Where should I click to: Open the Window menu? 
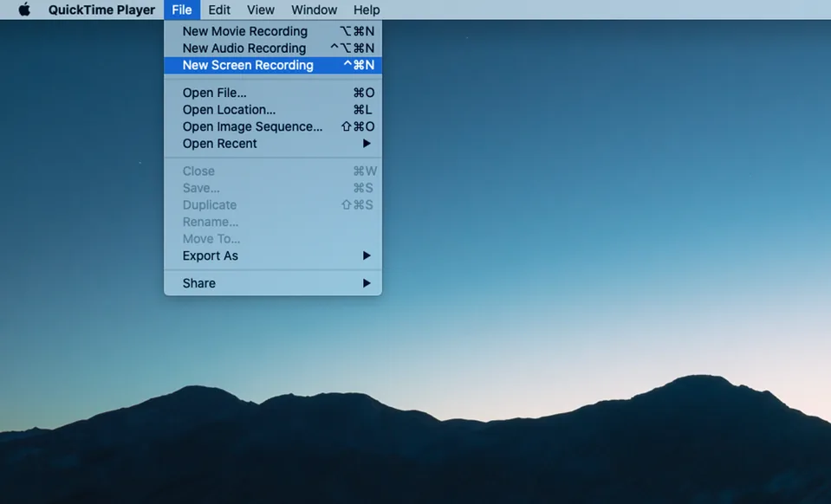point(314,10)
